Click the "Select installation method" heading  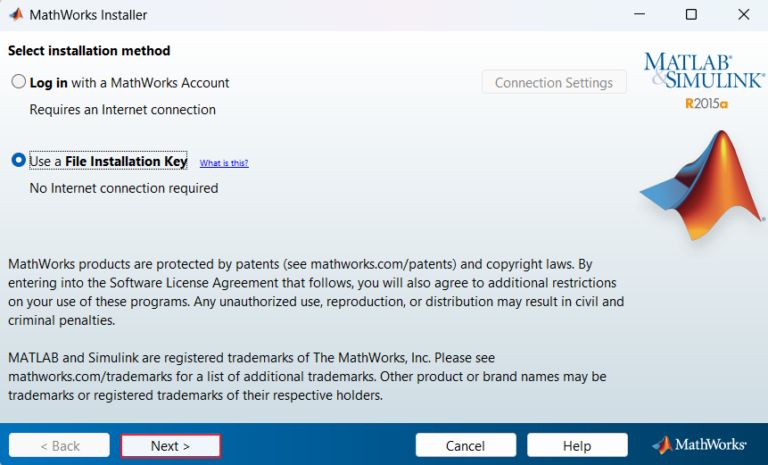pyautogui.click(x=89, y=50)
